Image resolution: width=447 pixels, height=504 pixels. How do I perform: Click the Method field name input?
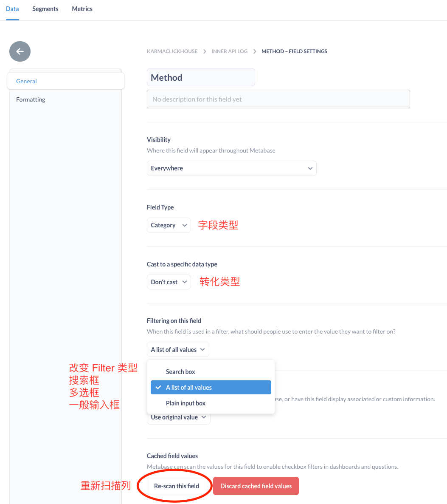201,77
